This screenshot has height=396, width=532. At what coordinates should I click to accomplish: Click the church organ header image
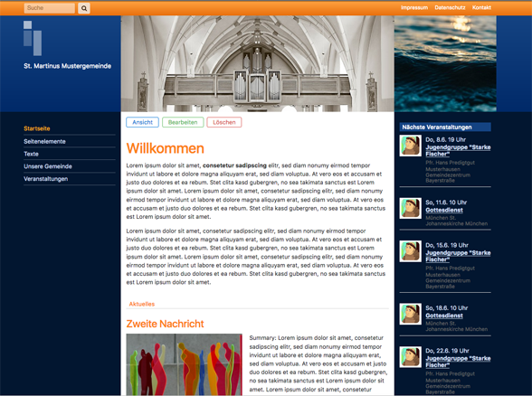tap(258, 63)
